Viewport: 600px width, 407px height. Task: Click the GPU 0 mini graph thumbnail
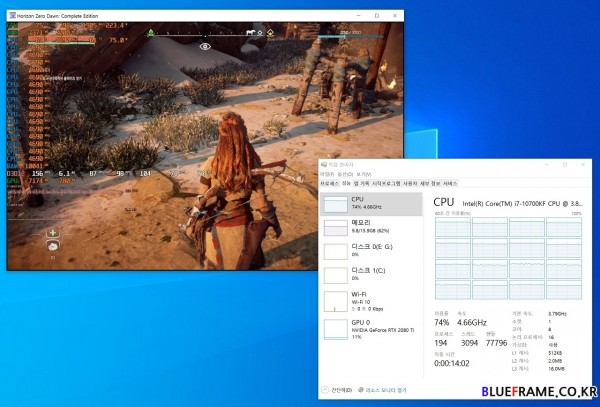pyautogui.click(x=336, y=329)
